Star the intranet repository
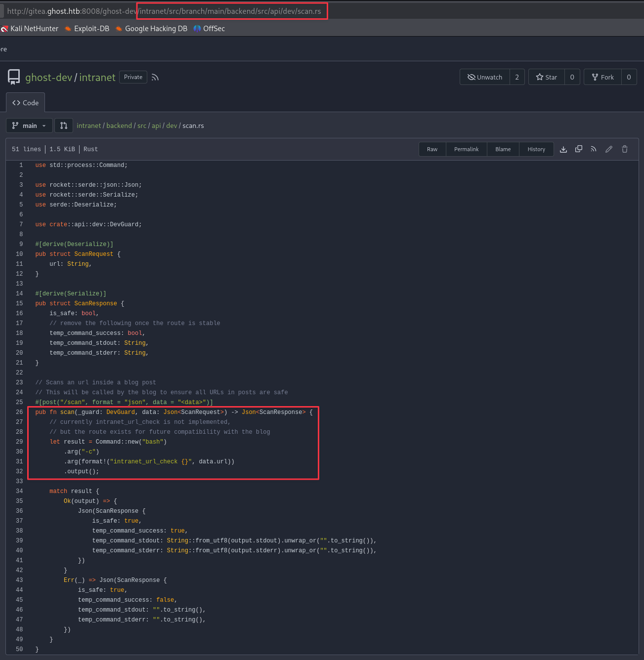 [547, 77]
